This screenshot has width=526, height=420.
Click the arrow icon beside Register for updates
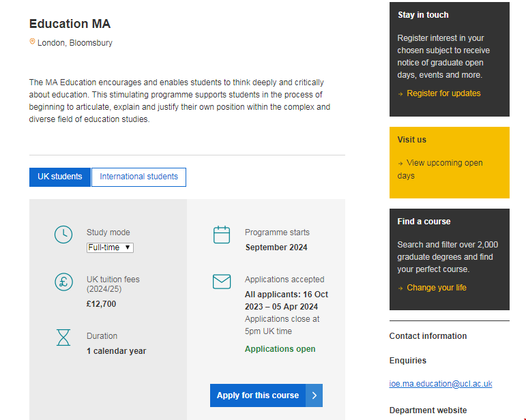tap(400, 94)
